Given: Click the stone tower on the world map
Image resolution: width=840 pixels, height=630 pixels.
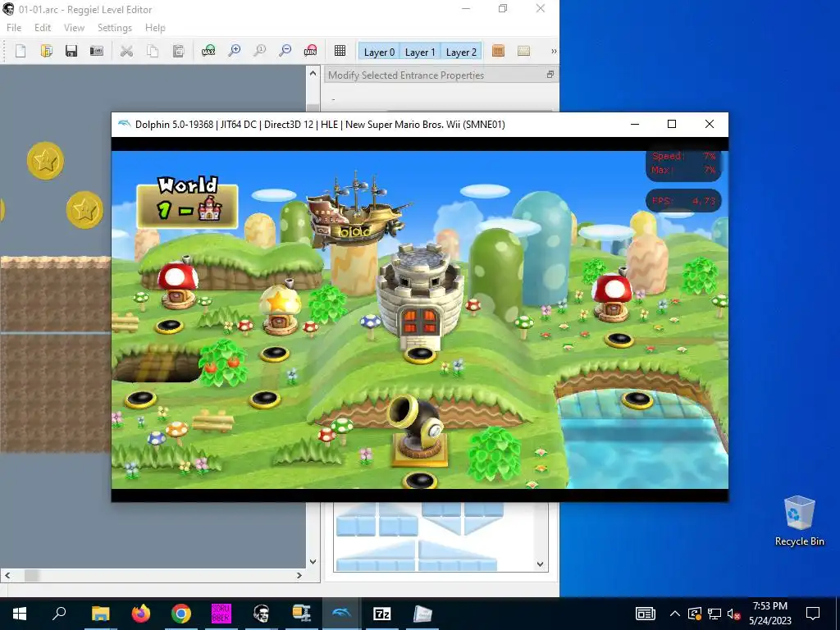Looking at the screenshot, I should (x=420, y=296).
